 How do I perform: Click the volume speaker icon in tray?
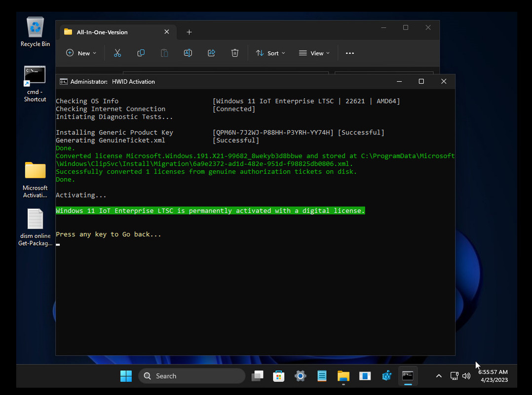pyautogui.click(x=466, y=376)
